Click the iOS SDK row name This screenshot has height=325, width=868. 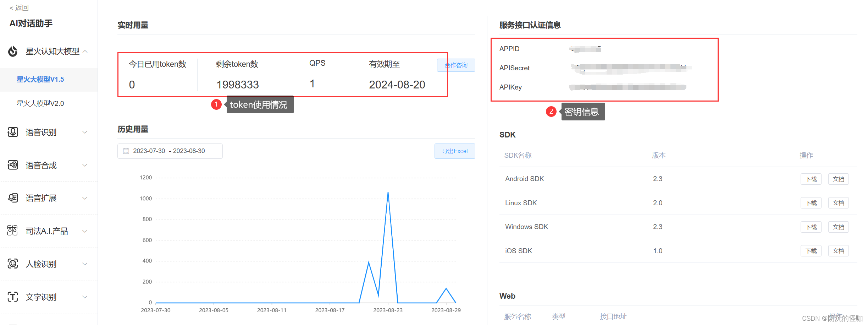519,251
